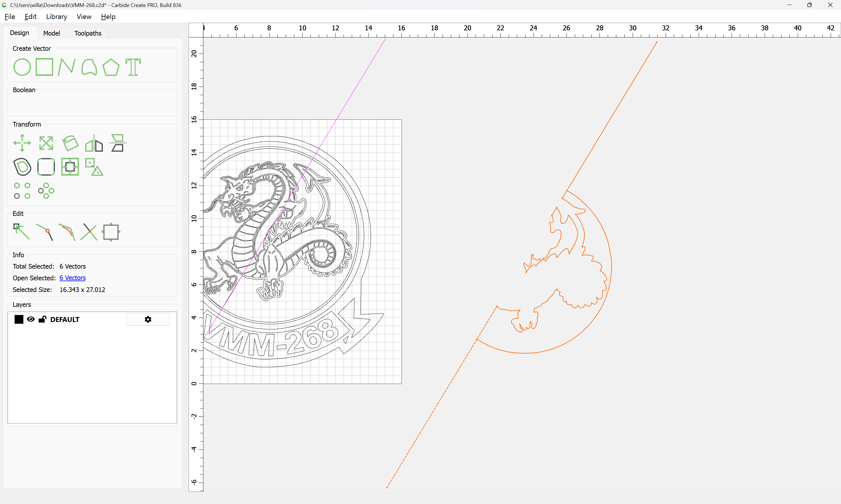Viewport: 841px width, 504px height.
Task: Activate the Text creation tool
Action: point(133,67)
